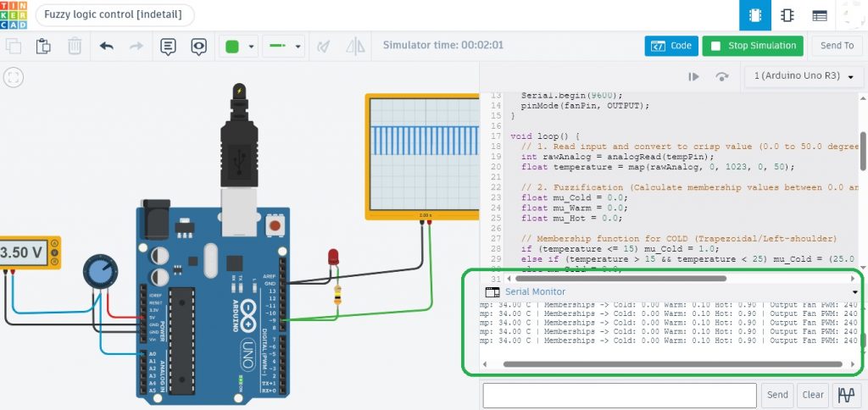This screenshot has width=868, height=410.
Task: Click the resistor below the LED
Action: click(x=337, y=295)
